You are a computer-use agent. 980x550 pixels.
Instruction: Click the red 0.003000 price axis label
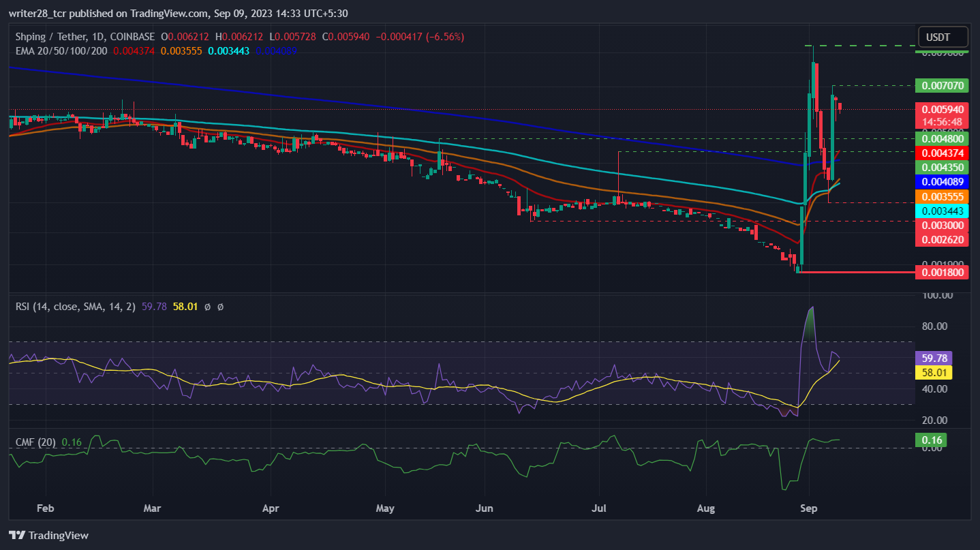pyautogui.click(x=941, y=225)
